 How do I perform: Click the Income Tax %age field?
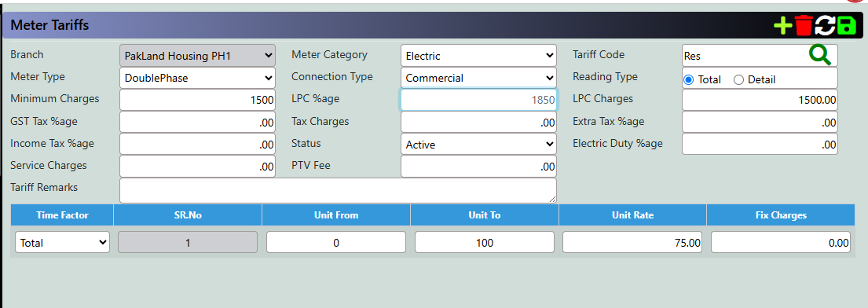pyautogui.click(x=198, y=145)
